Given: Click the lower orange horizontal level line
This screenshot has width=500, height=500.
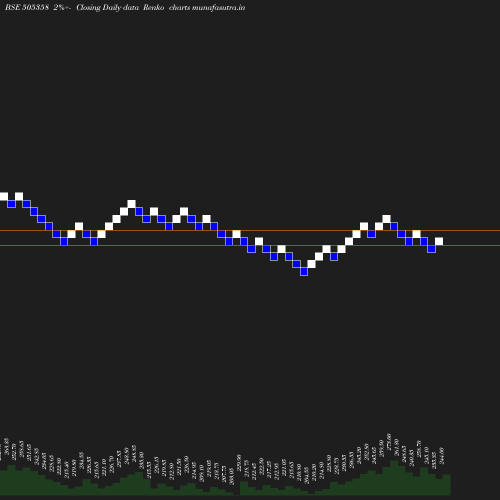Looking at the screenshot, I should click(250, 246).
